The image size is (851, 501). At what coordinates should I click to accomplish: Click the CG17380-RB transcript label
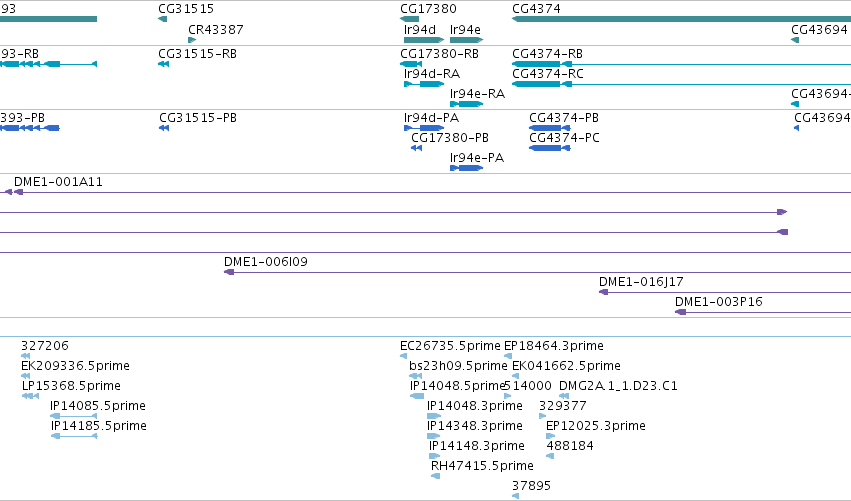(x=439, y=54)
